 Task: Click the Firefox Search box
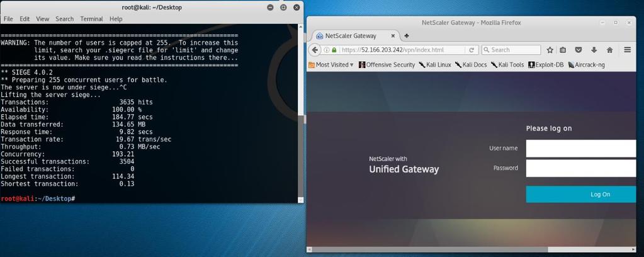511,50
